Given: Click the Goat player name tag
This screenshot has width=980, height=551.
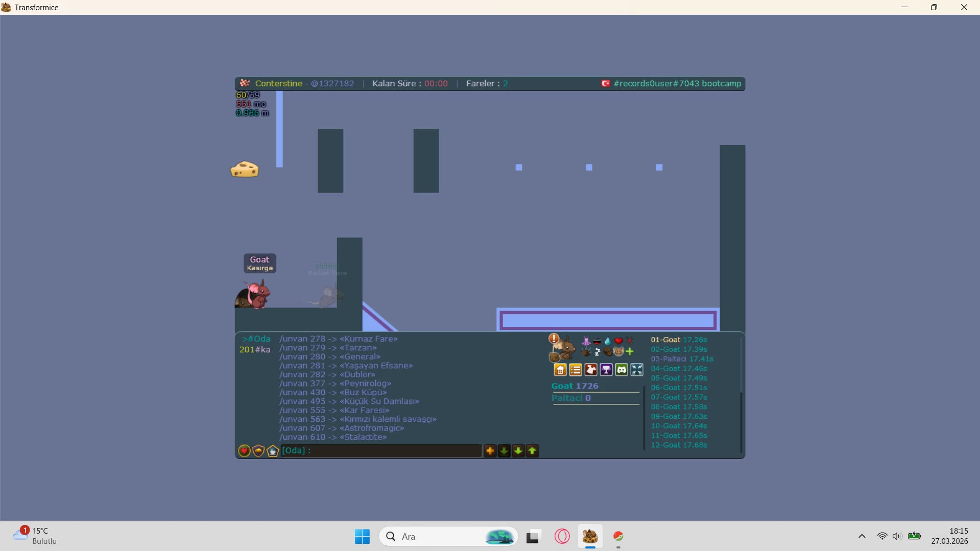Looking at the screenshot, I should [260, 263].
